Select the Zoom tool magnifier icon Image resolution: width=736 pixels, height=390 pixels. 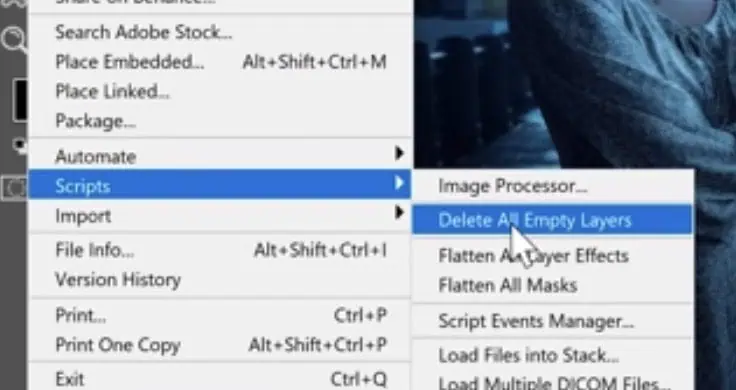[x=13, y=39]
